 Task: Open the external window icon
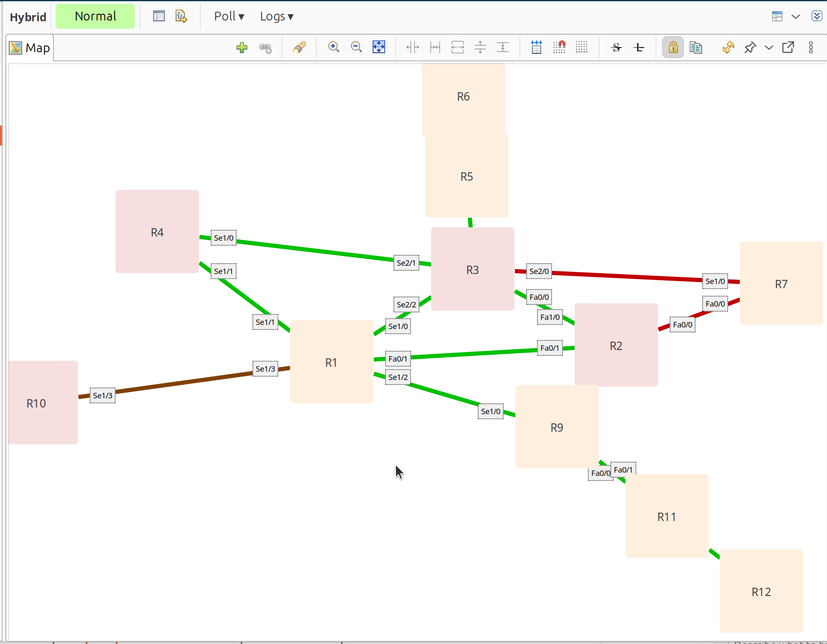point(788,47)
